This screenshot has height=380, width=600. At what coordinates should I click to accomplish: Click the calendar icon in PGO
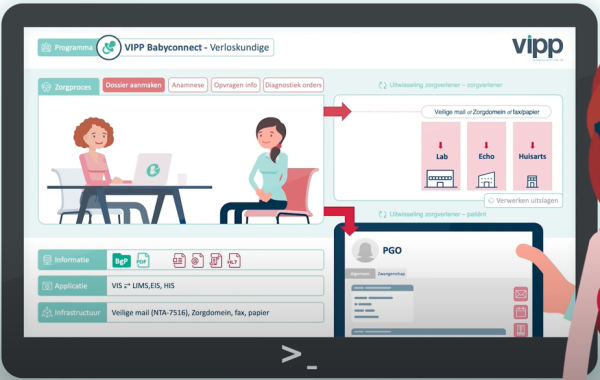click(x=521, y=312)
